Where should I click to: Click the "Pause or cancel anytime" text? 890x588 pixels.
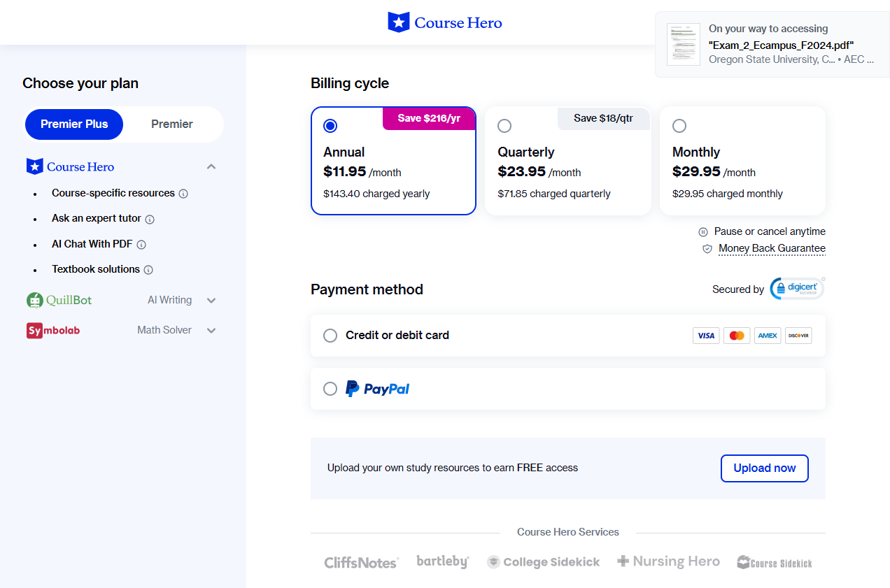click(x=770, y=231)
